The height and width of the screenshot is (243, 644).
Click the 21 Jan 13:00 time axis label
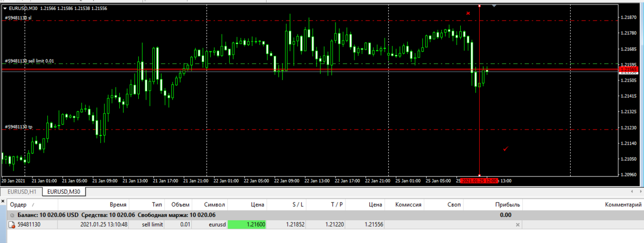pos(136,181)
